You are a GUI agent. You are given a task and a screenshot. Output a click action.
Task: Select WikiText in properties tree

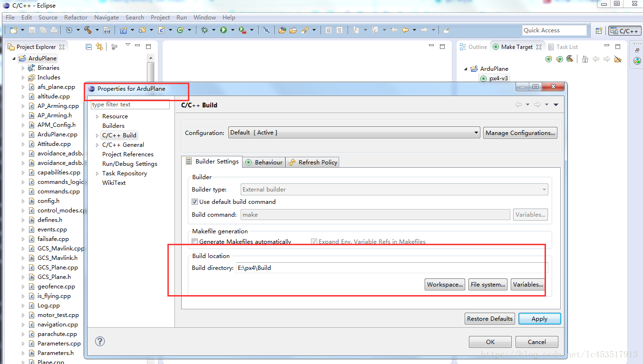click(114, 183)
